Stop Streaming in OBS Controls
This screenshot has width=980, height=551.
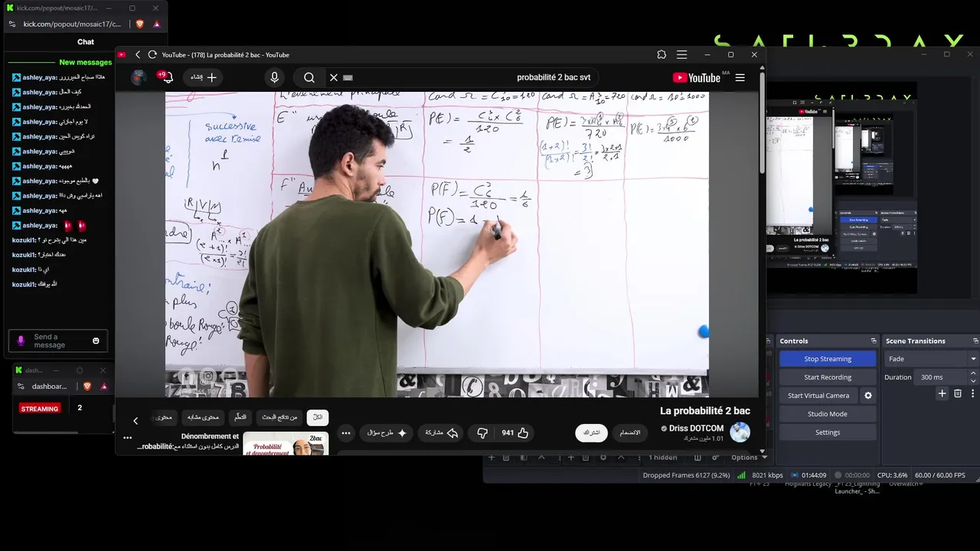point(828,359)
